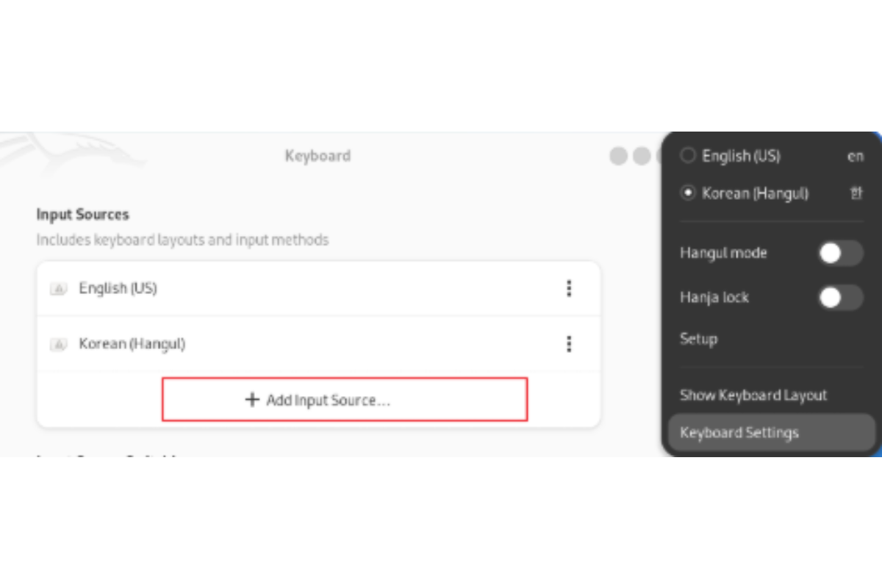Select the Korean (Hangul) row in Input Sources
Screen dimensions: 882x588
pos(294,344)
